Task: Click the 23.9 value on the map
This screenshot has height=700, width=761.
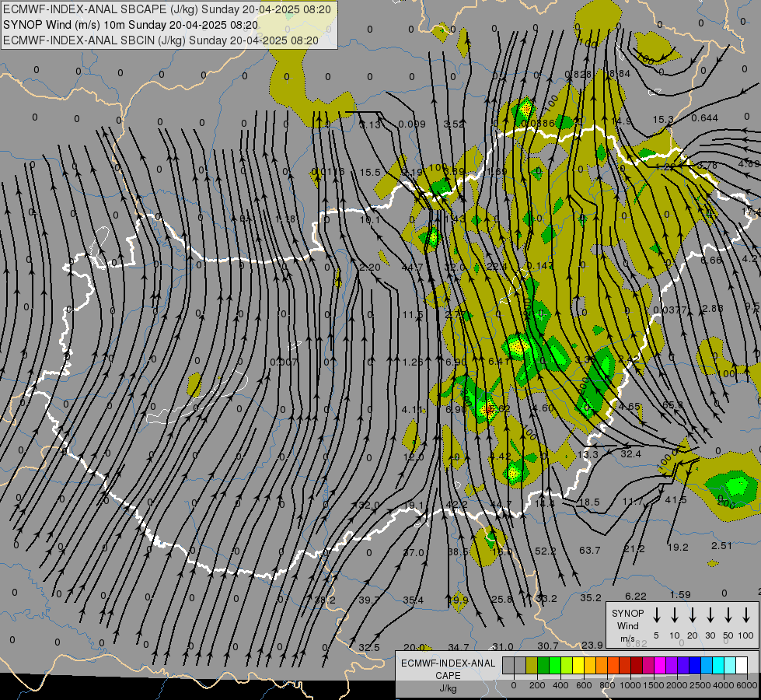Action: click(x=592, y=645)
